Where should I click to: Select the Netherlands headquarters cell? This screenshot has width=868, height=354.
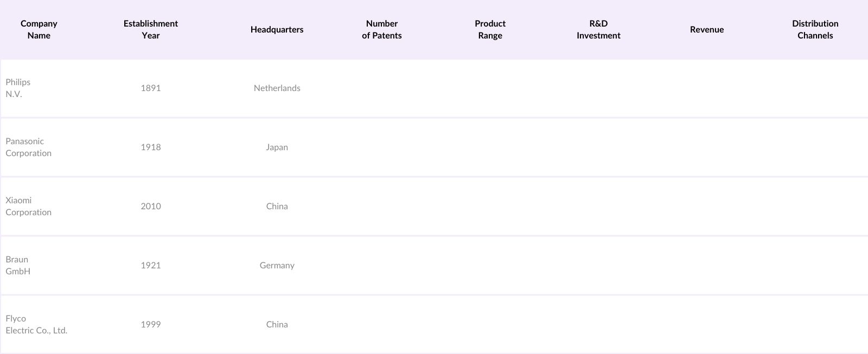click(x=277, y=88)
